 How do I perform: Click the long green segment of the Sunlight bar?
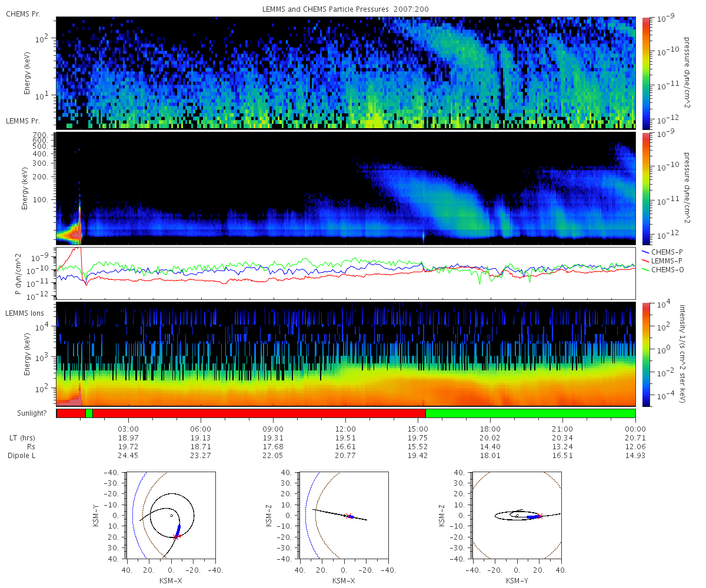pyautogui.click(x=530, y=413)
